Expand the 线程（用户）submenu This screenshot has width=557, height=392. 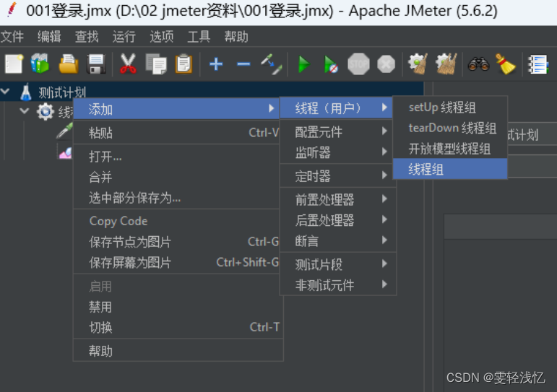point(337,108)
